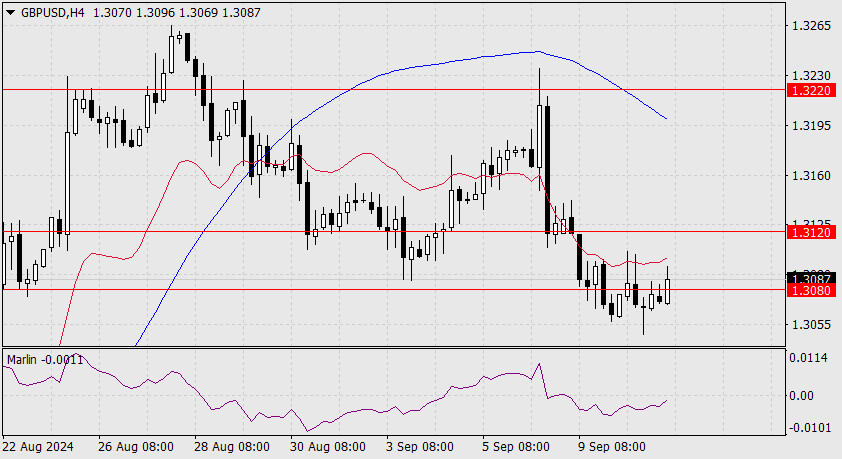The image size is (842, 459).
Task: Select the red 1.3080 price level label
Action: click(811, 290)
